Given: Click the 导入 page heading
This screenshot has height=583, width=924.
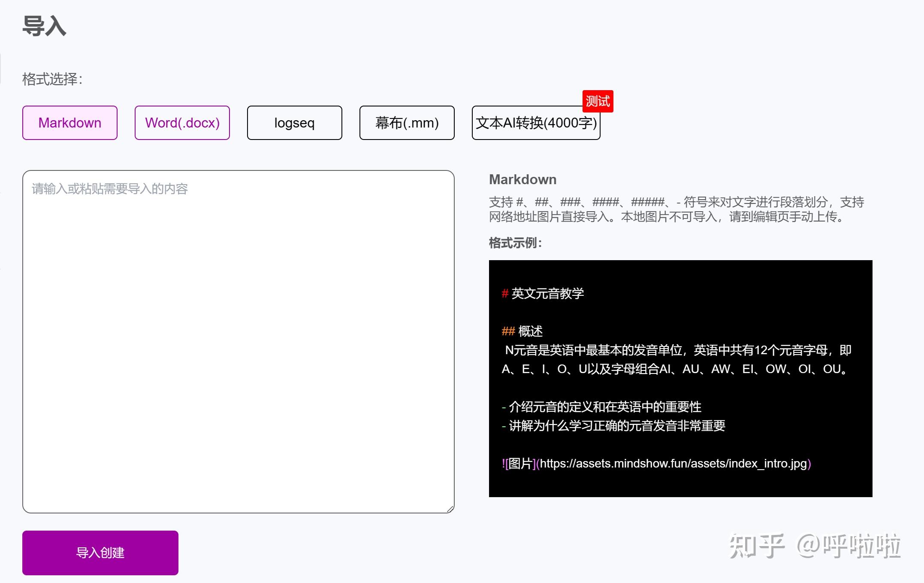Looking at the screenshot, I should 45,26.
